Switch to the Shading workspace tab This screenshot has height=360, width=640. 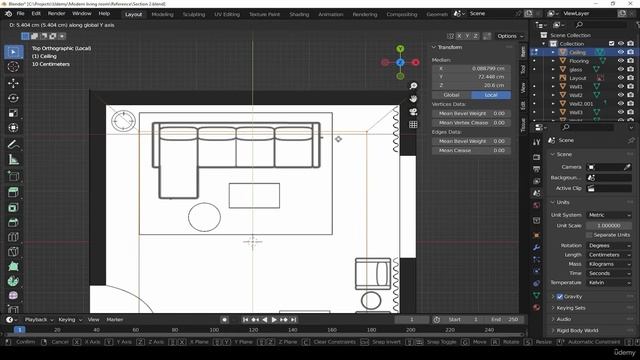299,14
